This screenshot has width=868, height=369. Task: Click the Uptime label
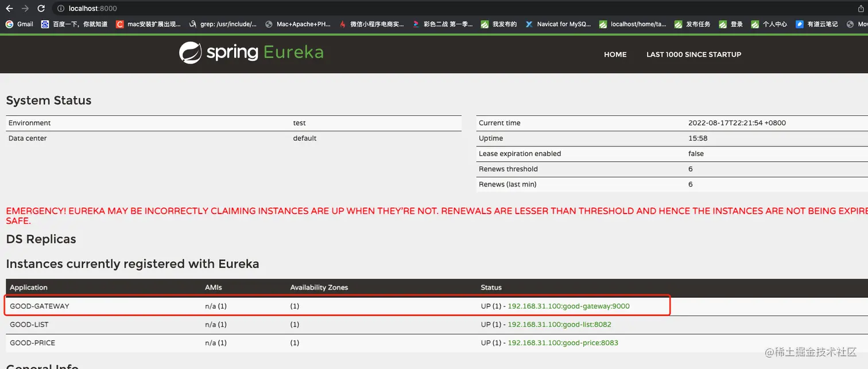[x=491, y=138]
